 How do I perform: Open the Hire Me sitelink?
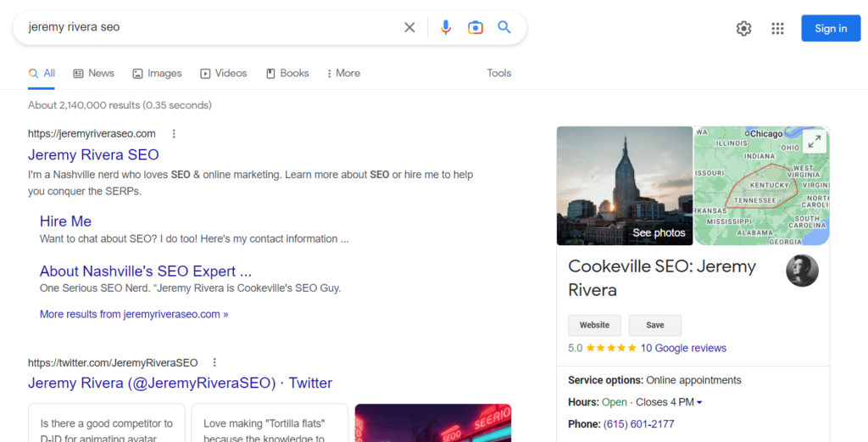click(65, 221)
